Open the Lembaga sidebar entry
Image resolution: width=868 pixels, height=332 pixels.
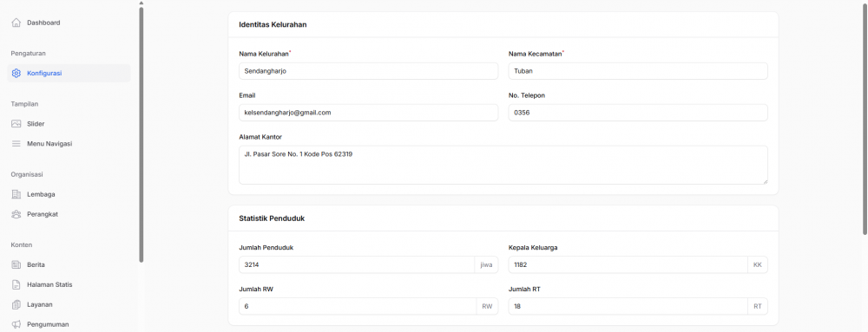tap(69, 194)
